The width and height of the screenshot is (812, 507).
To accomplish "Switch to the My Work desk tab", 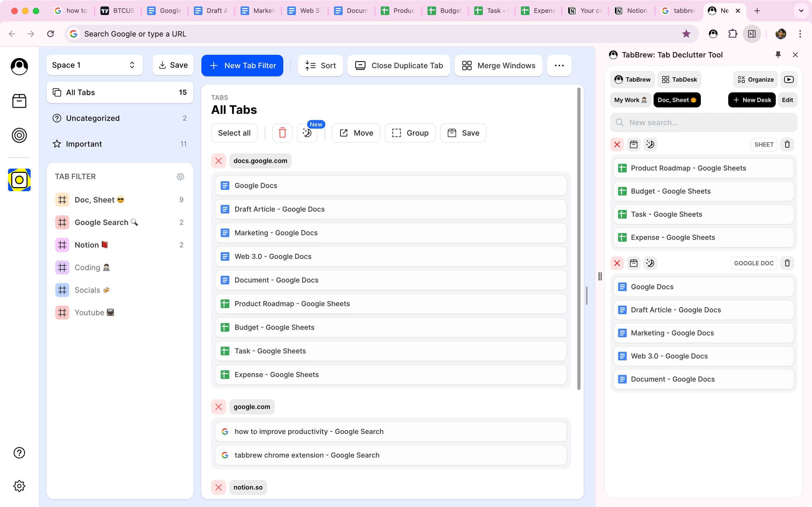I will point(630,100).
